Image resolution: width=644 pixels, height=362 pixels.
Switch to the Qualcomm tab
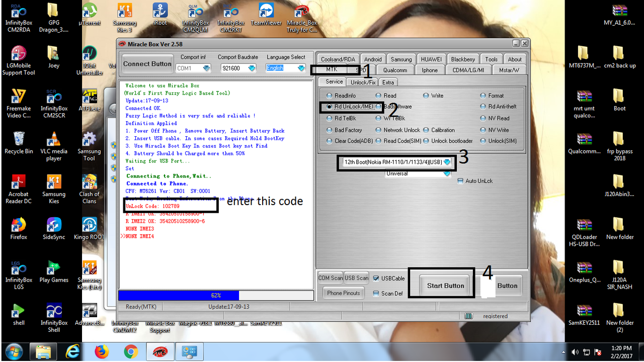tap(395, 70)
